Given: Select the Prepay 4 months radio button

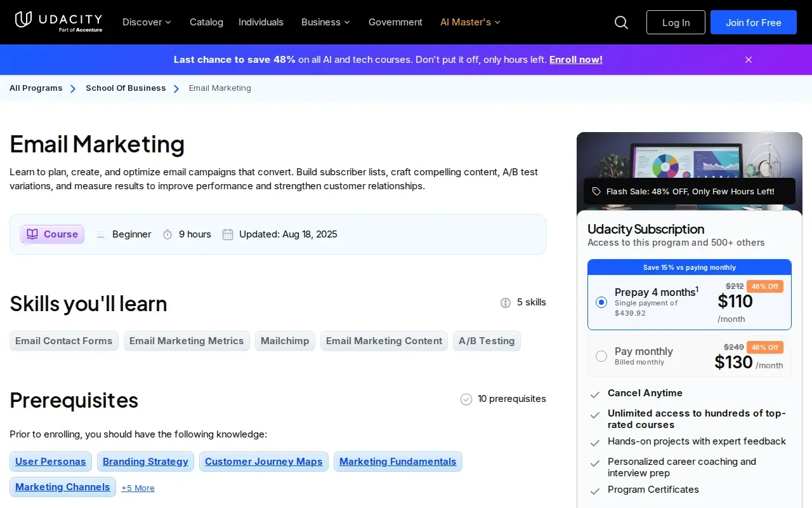Looking at the screenshot, I should pyautogui.click(x=601, y=302).
